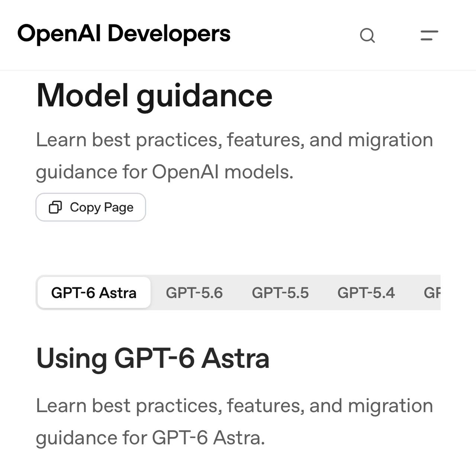The height and width of the screenshot is (469, 476).
Task: Switch to the GPT-5.6 tab
Action: click(x=194, y=293)
